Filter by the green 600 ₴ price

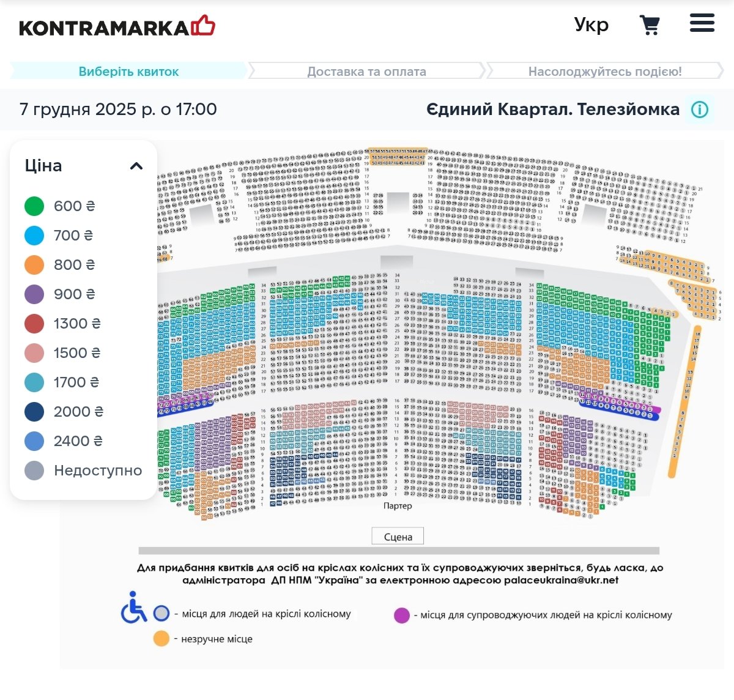coord(34,206)
